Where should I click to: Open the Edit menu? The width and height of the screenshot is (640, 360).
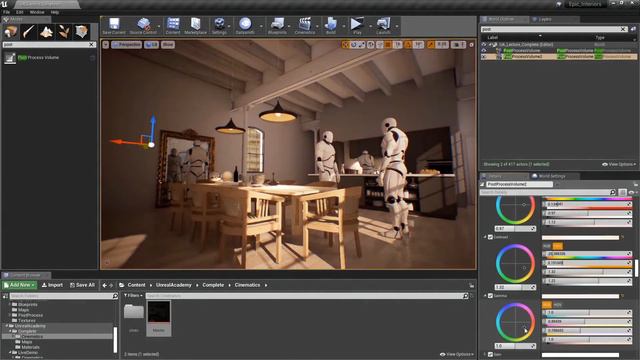(x=19, y=12)
